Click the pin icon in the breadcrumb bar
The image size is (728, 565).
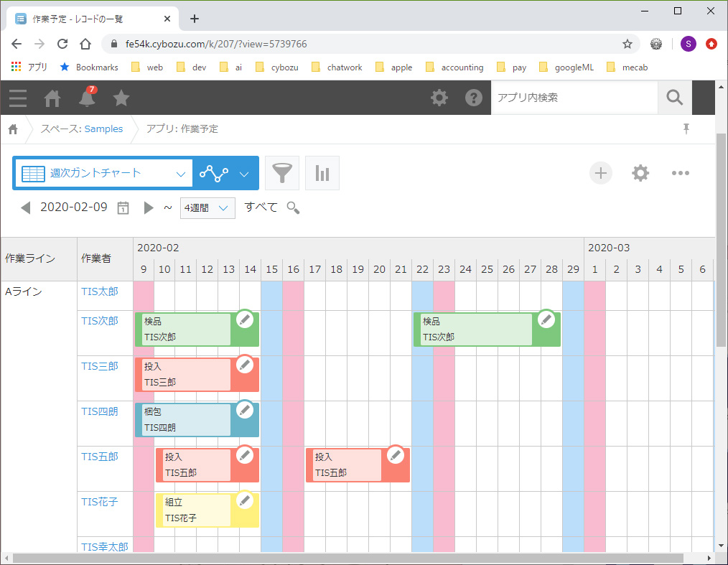pyautogui.click(x=686, y=129)
